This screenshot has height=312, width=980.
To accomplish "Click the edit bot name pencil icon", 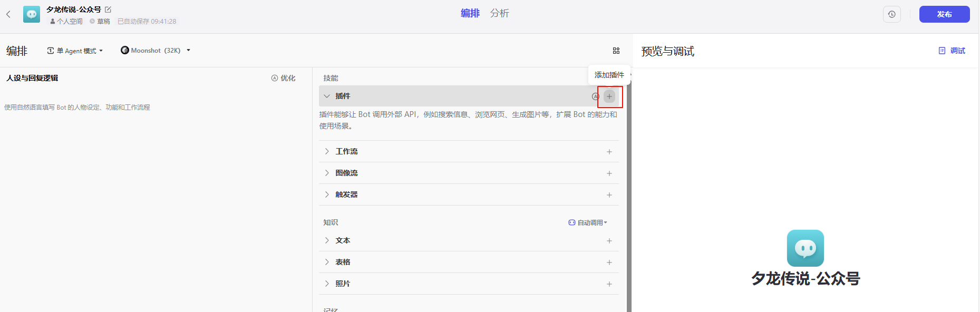I will (108, 9).
